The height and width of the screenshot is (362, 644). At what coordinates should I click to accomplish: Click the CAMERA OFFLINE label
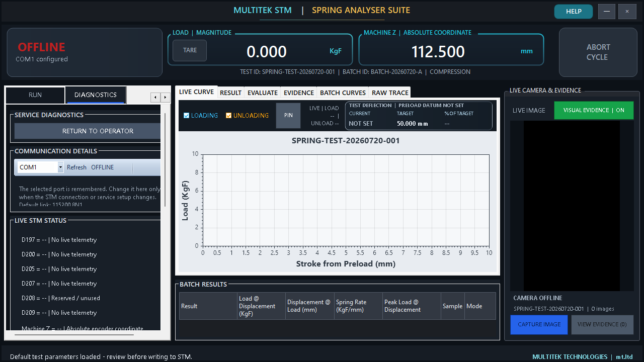[538, 298]
